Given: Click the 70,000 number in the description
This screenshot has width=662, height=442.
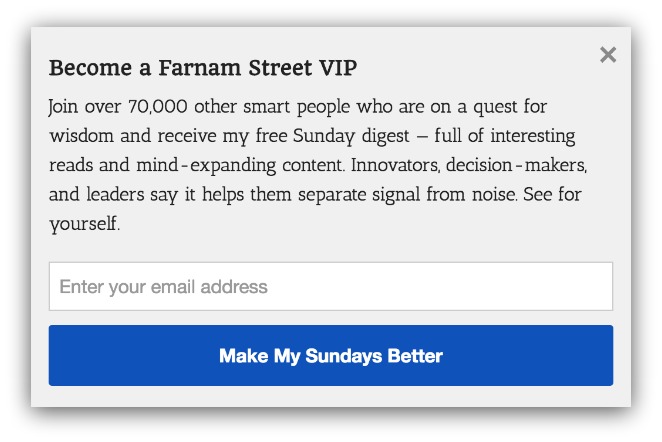Looking at the screenshot, I should tap(157, 106).
